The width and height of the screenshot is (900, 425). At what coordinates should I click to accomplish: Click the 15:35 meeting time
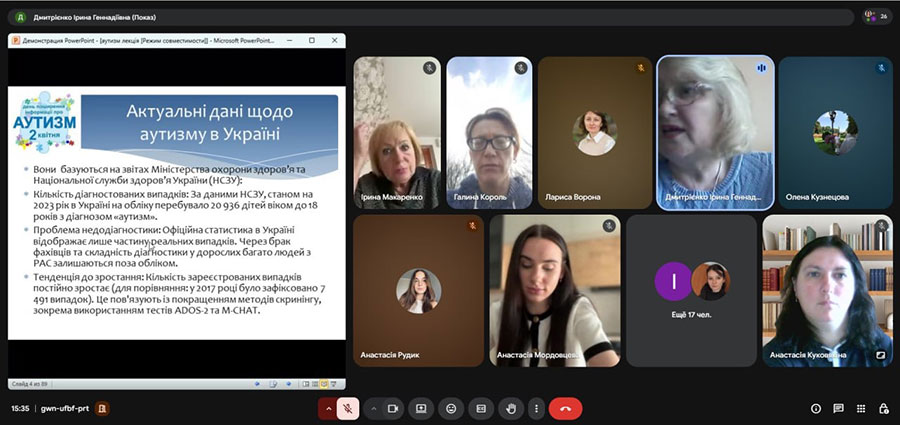coord(20,408)
